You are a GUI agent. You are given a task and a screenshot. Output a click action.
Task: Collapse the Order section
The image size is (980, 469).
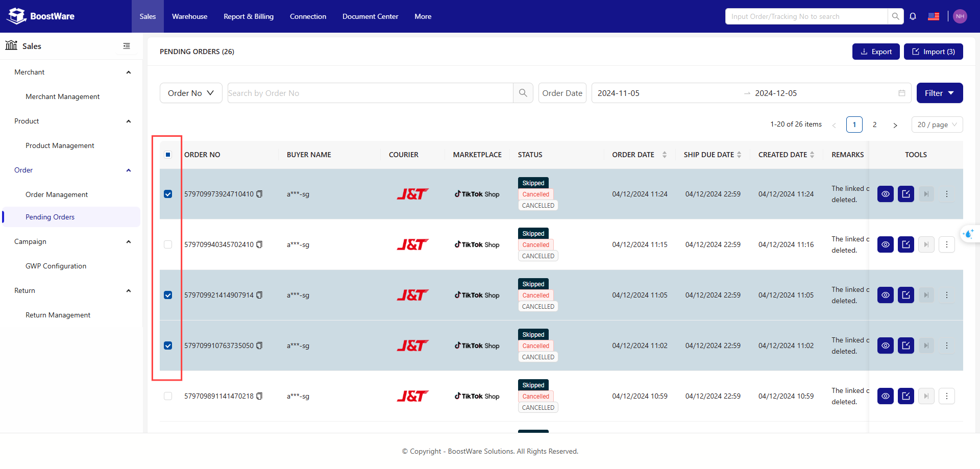click(x=129, y=170)
